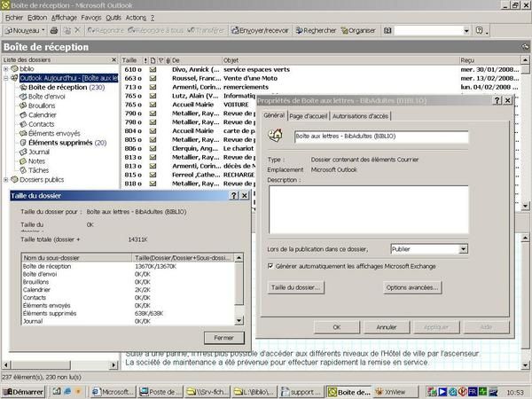Click the Démarrer start button
This screenshot has width=532, height=399.
23,392
